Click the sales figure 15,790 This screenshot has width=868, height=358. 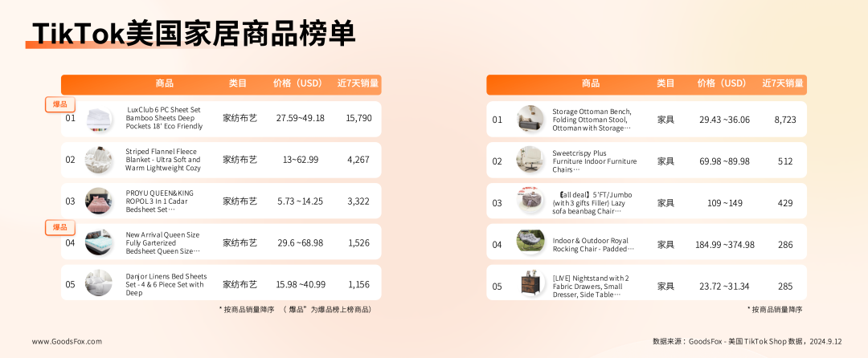click(x=358, y=118)
